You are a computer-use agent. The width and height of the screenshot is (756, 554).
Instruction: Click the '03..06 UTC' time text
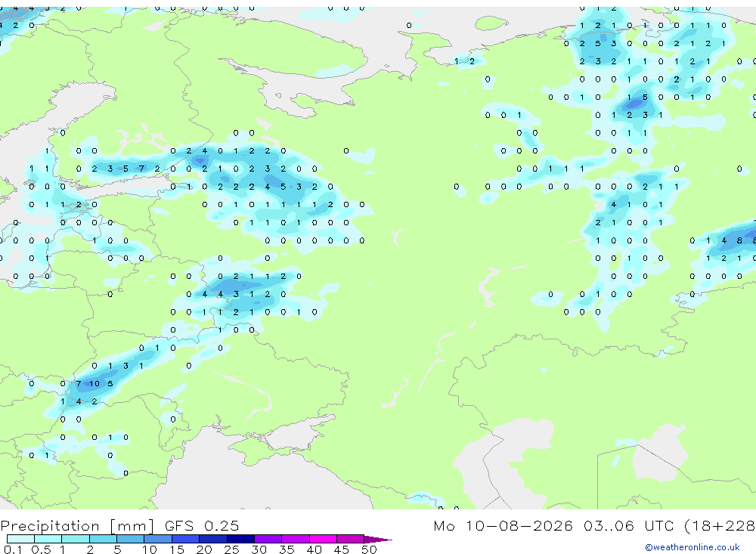point(629,525)
